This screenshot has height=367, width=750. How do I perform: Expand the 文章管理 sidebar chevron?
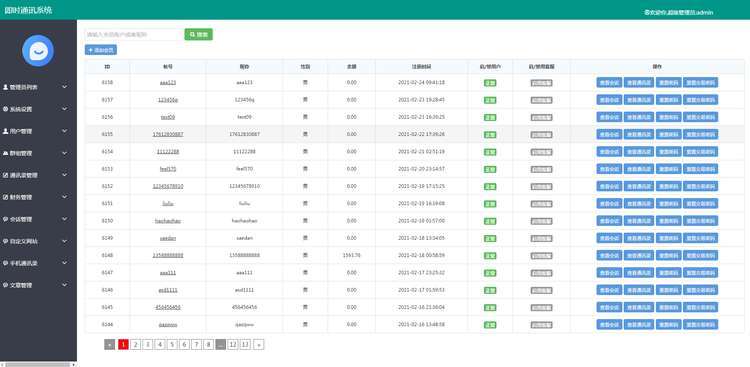(x=65, y=285)
